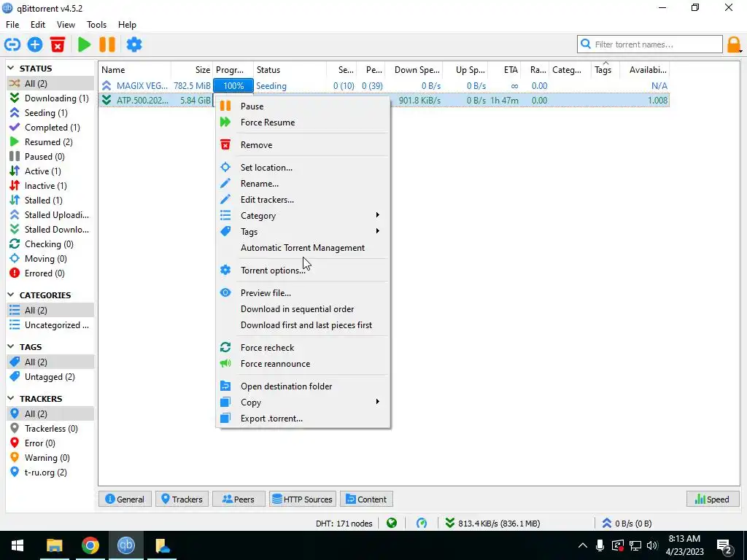This screenshot has width=747, height=560.
Task: Click the orange lock UI icon
Action: (734, 44)
